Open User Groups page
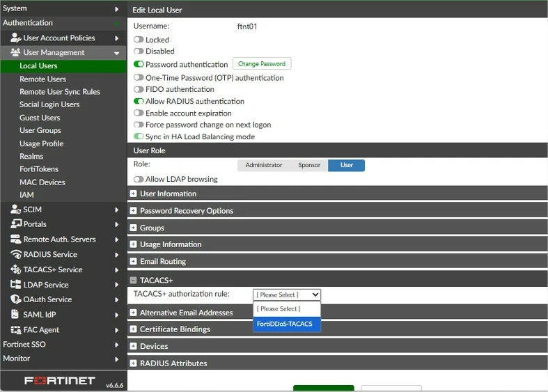548x392 pixels. 40,130
